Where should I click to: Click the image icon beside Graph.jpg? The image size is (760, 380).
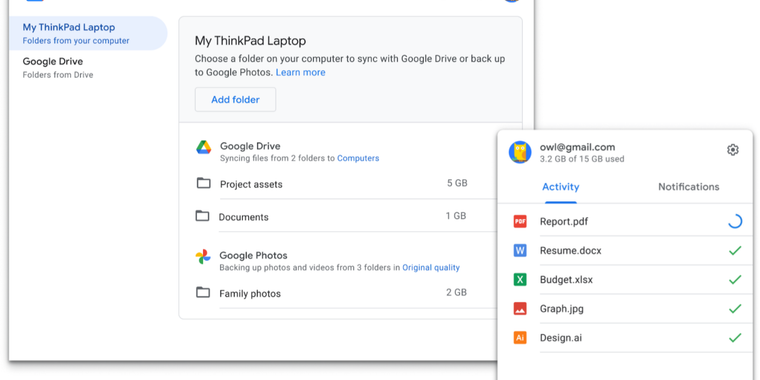click(520, 309)
